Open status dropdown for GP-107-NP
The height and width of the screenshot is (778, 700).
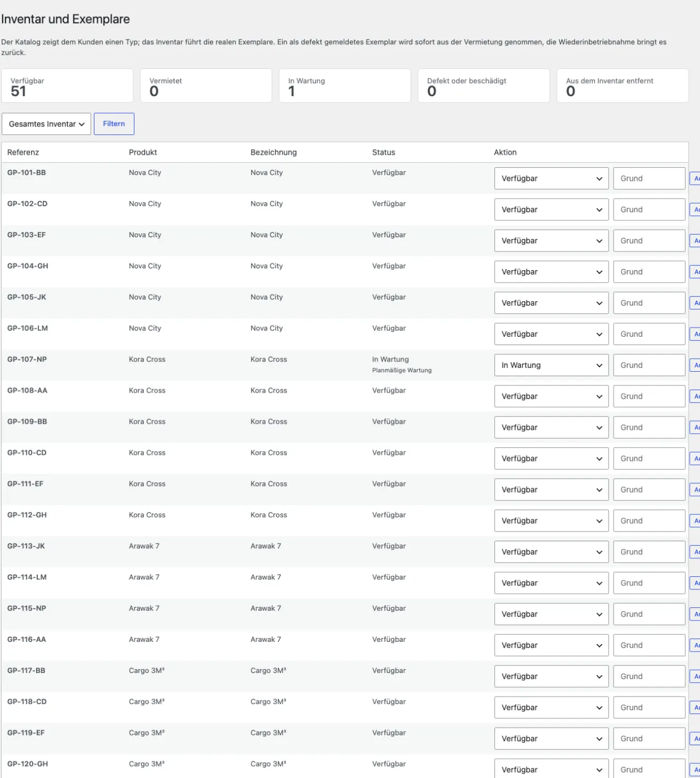click(551, 365)
